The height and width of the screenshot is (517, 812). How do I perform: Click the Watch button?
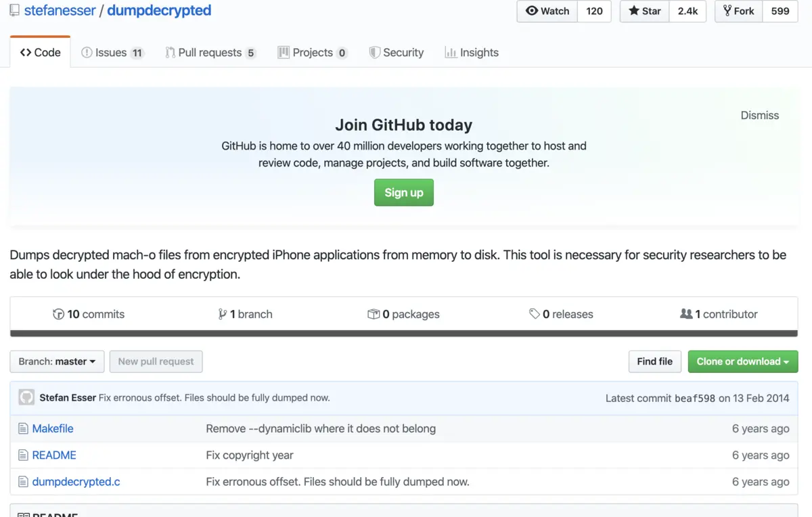[x=547, y=11]
